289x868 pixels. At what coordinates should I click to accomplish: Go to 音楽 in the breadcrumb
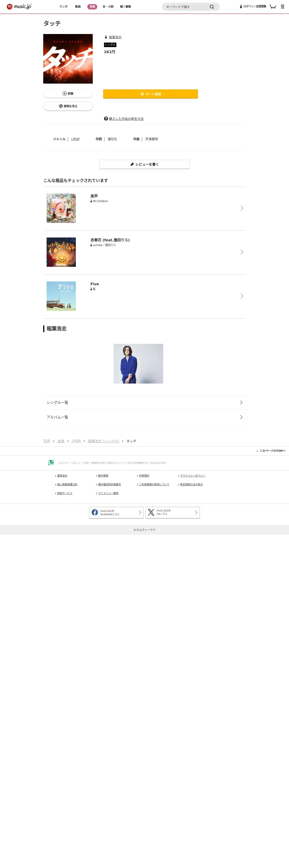tap(61, 441)
